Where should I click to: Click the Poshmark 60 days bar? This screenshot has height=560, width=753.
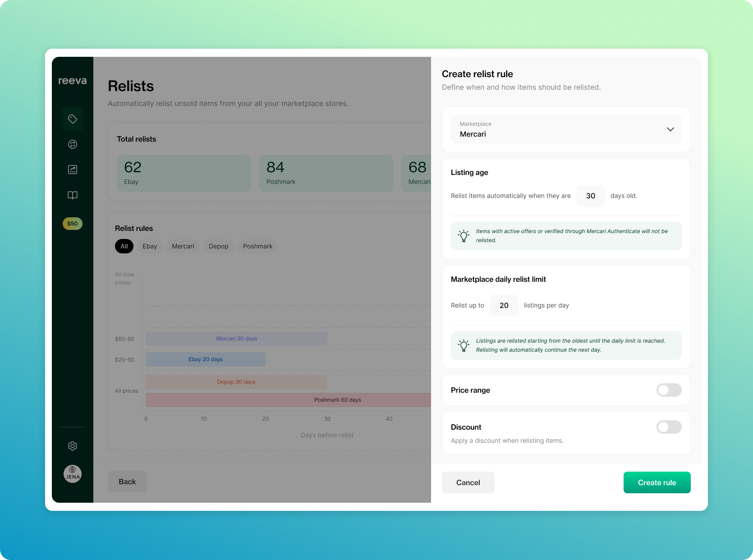289,400
